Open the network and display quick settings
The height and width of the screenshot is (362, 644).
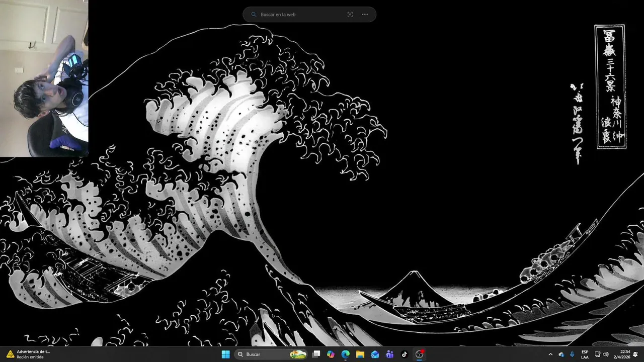pos(597,354)
